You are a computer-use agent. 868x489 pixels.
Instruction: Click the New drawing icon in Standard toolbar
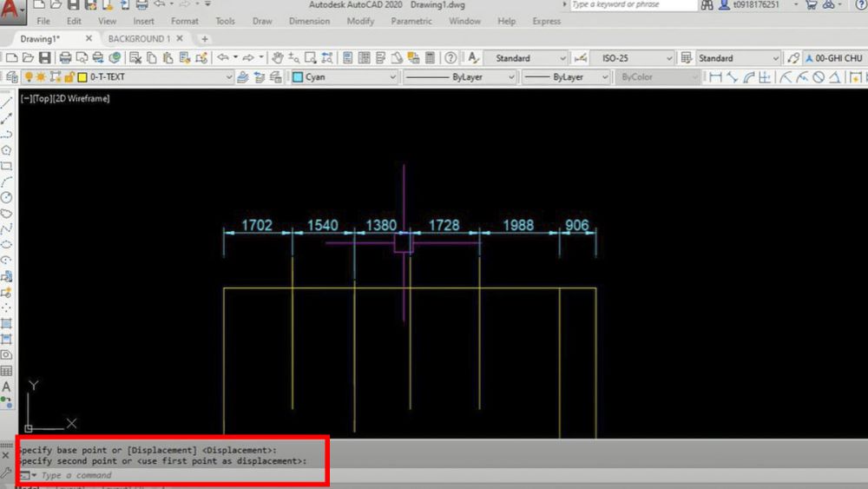pyautogui.click(x=11, y=57)
